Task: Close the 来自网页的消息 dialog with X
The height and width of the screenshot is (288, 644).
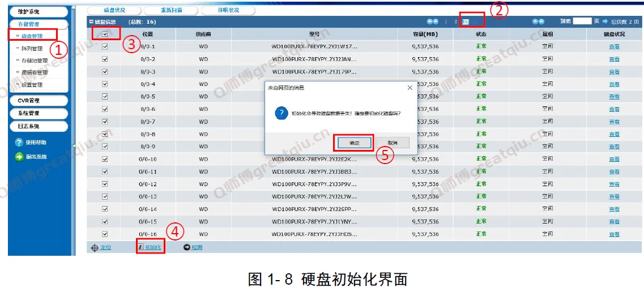Action: 410,88
